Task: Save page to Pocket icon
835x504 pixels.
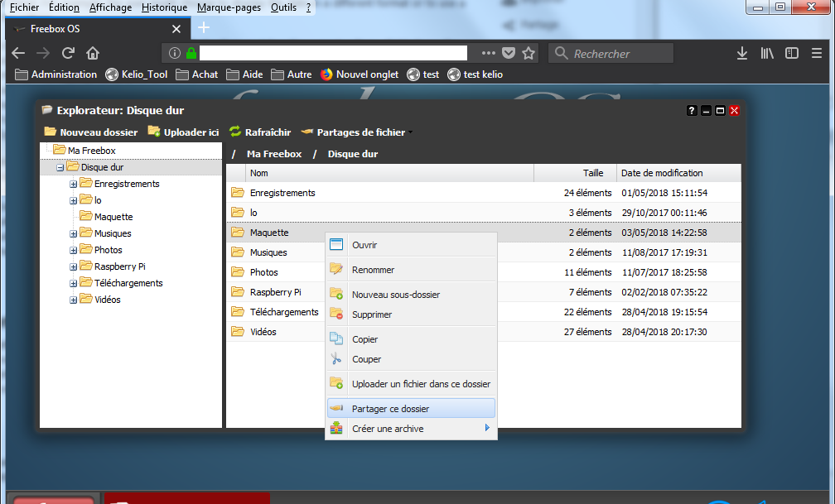Action: pos(509,53)
